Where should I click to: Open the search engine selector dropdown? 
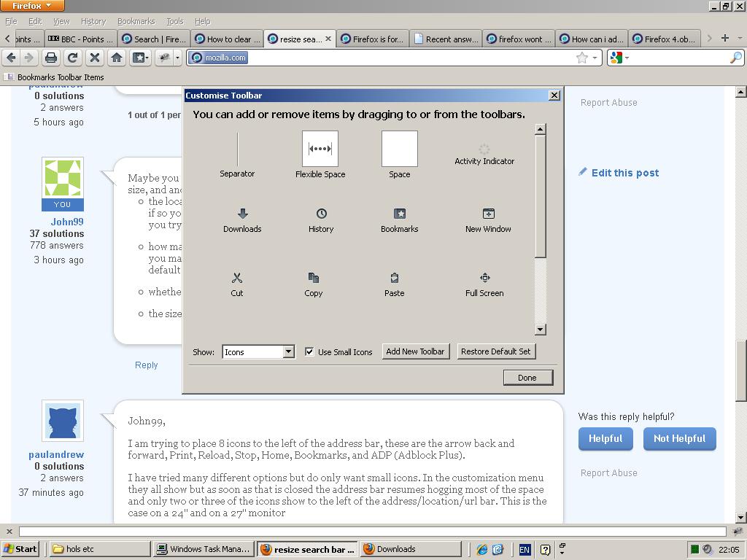tap(619, 58)
